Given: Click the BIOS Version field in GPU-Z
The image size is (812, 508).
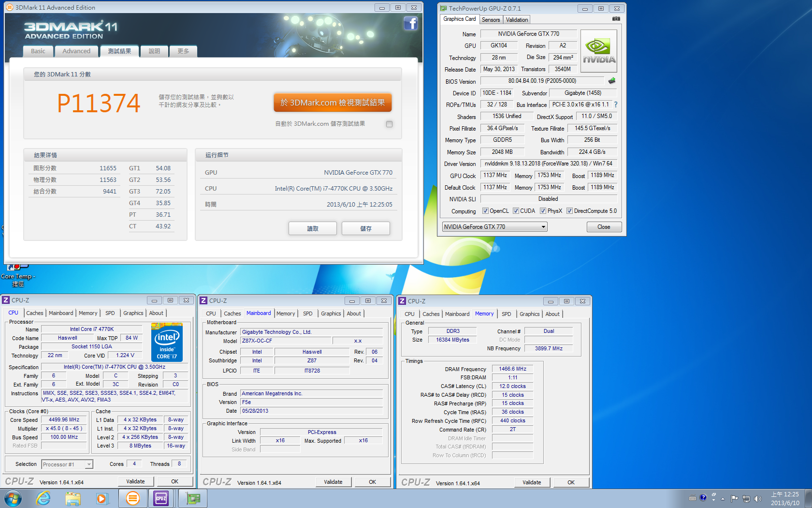Looking at the screenshot, I should (542, 81).
